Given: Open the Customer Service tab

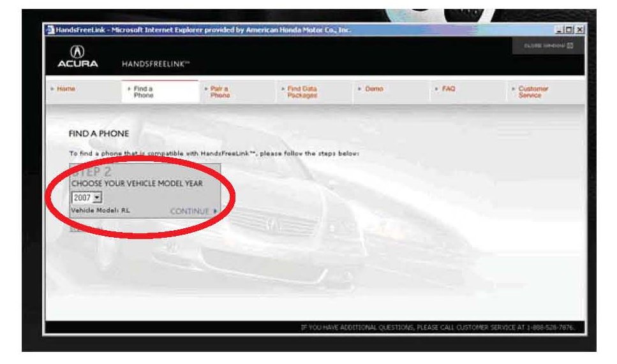Looking at the screenshot, I should click(x=533, y=92).
